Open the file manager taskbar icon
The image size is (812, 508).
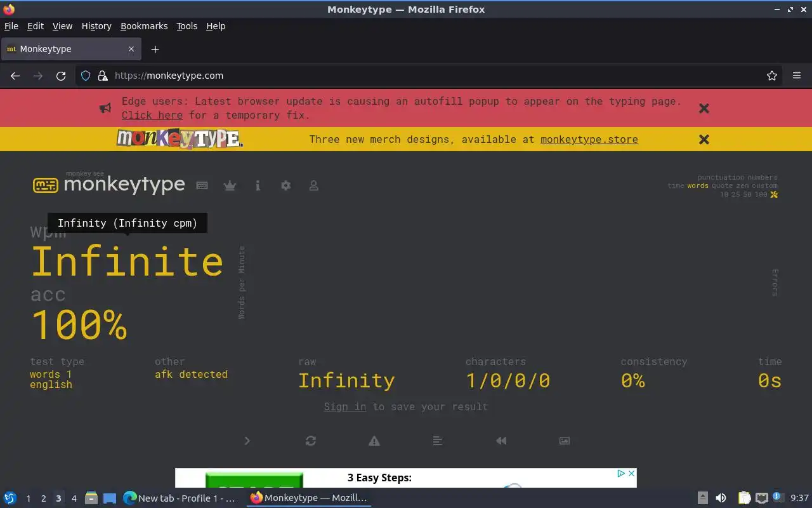(91, 498)
